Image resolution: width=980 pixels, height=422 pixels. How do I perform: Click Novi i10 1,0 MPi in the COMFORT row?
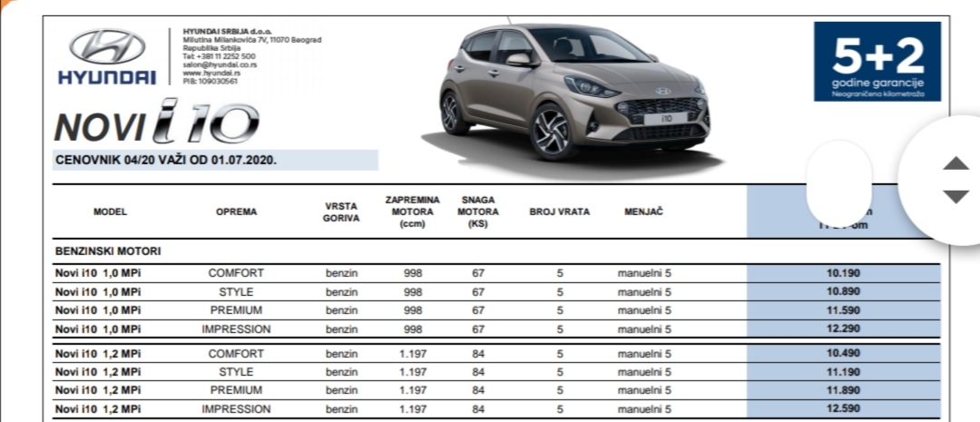[97, 273]
